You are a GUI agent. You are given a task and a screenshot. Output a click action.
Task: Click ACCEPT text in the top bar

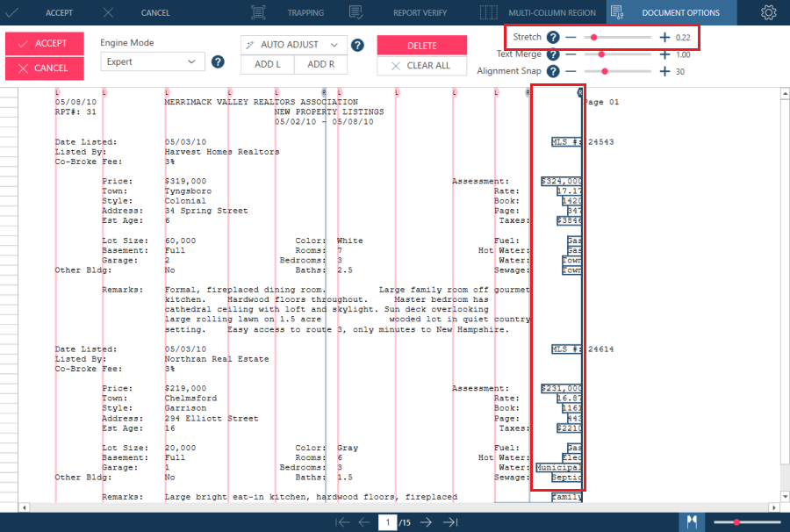(59, 12)
